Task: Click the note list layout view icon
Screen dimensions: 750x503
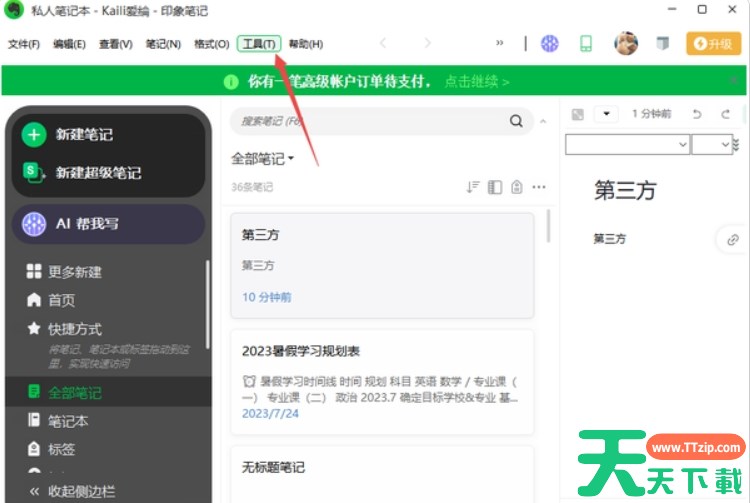Action: point(495,187)
